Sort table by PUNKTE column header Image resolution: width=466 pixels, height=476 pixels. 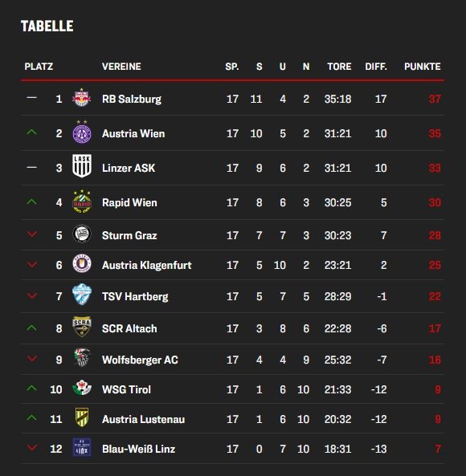click(x=423, y=67)
